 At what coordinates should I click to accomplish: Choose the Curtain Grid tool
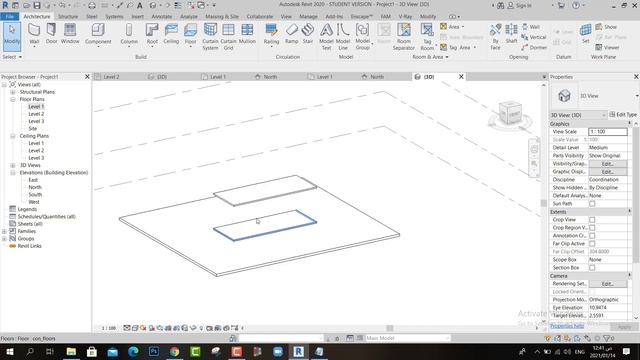[228, 37]
